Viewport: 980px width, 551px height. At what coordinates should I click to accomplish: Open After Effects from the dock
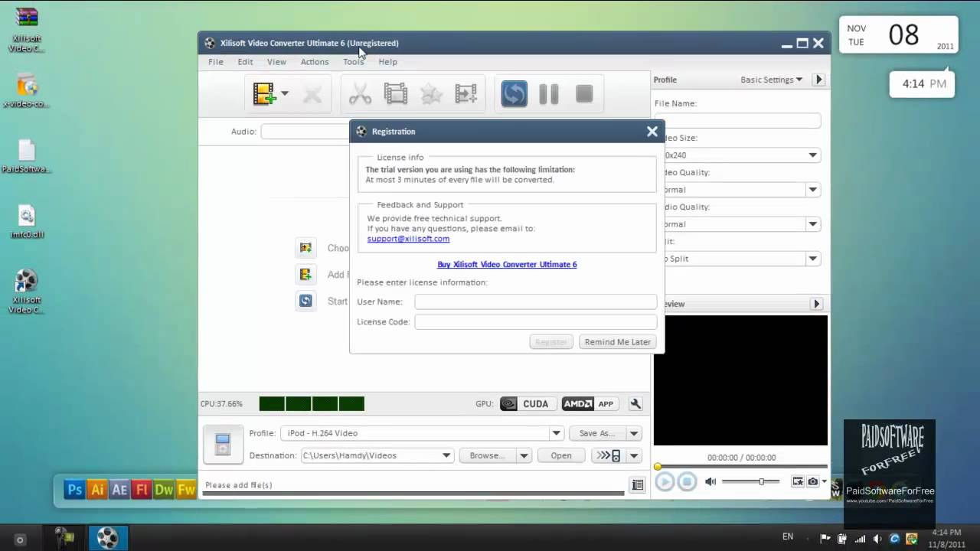(119, 490)
